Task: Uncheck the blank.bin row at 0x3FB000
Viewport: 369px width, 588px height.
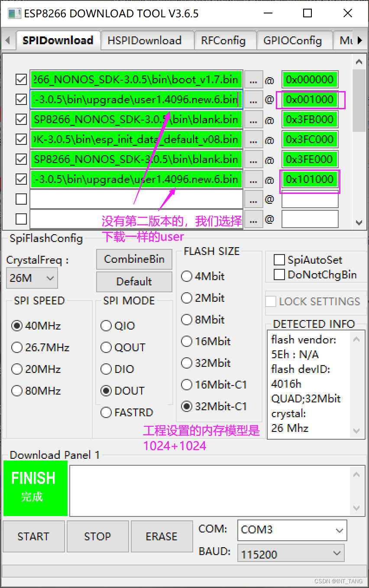Action: [x=20, y=119]
